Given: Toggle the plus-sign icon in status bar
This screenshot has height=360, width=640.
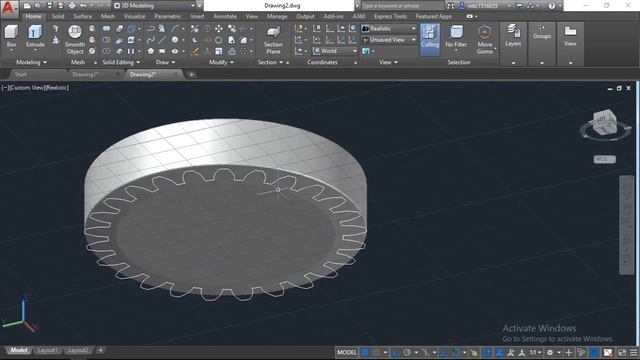Looking at the screenshot, I should coord(569,352).
